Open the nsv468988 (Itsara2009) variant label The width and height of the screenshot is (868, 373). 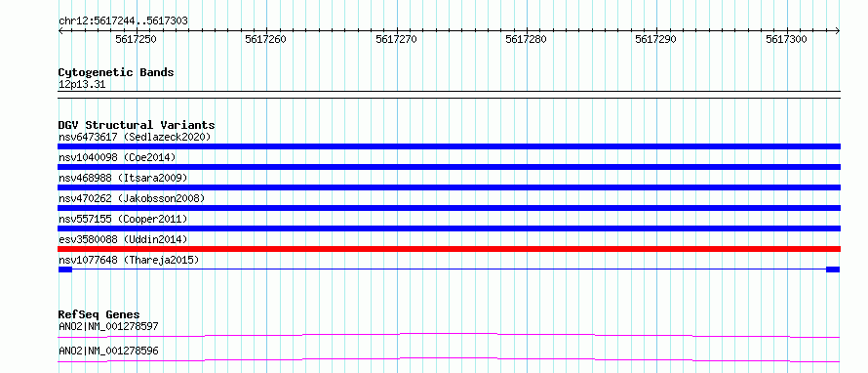coord(123,178)
